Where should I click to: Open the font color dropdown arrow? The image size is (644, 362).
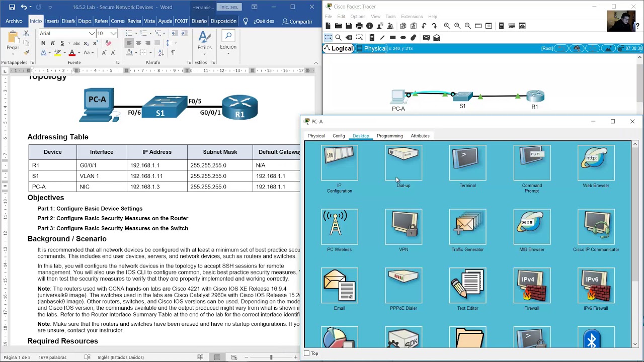[x=80, y=53]
